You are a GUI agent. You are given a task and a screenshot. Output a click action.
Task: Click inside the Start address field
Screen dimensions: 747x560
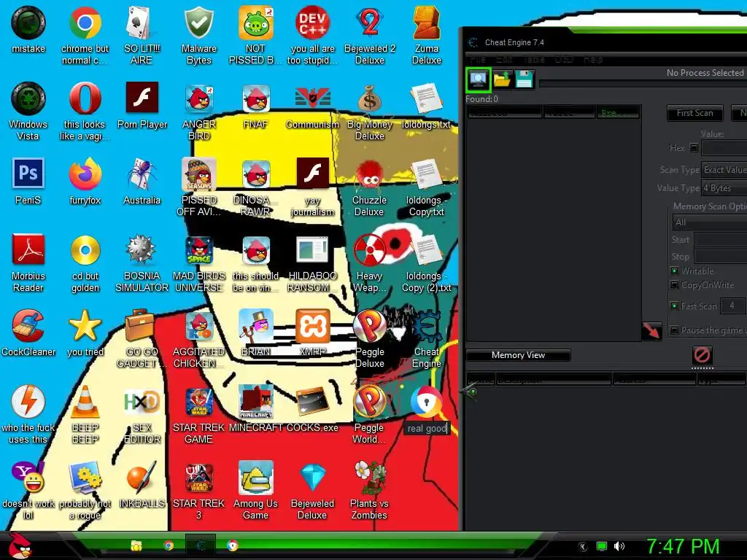click(x=720, y=240)
